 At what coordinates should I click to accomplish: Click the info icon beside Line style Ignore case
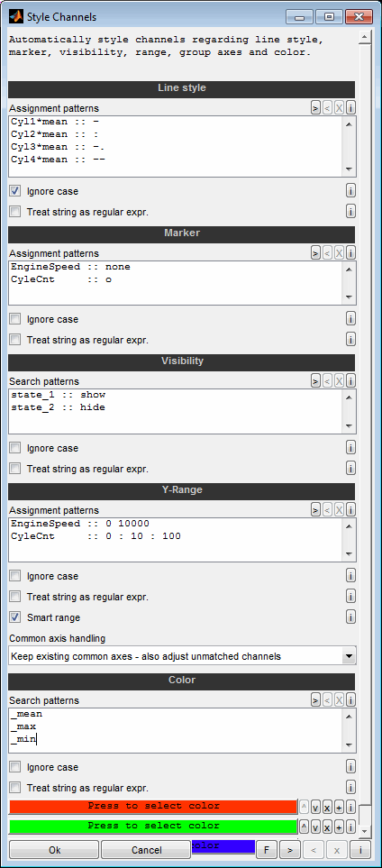350,191
